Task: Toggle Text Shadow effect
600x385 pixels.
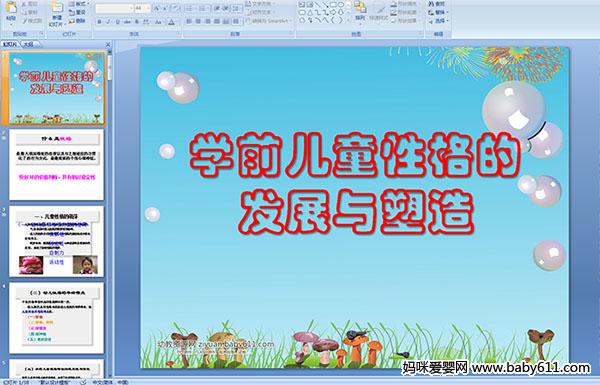Action: coord(137,22)
